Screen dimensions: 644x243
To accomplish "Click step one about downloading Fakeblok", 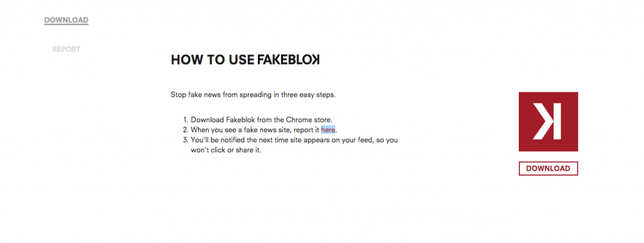I will (265, 120).
